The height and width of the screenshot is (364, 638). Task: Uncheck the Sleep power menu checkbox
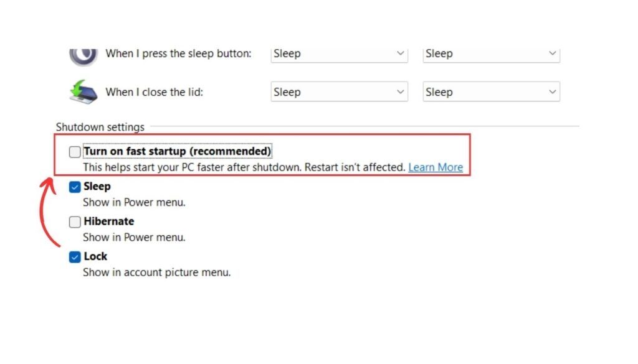(75, 187)
